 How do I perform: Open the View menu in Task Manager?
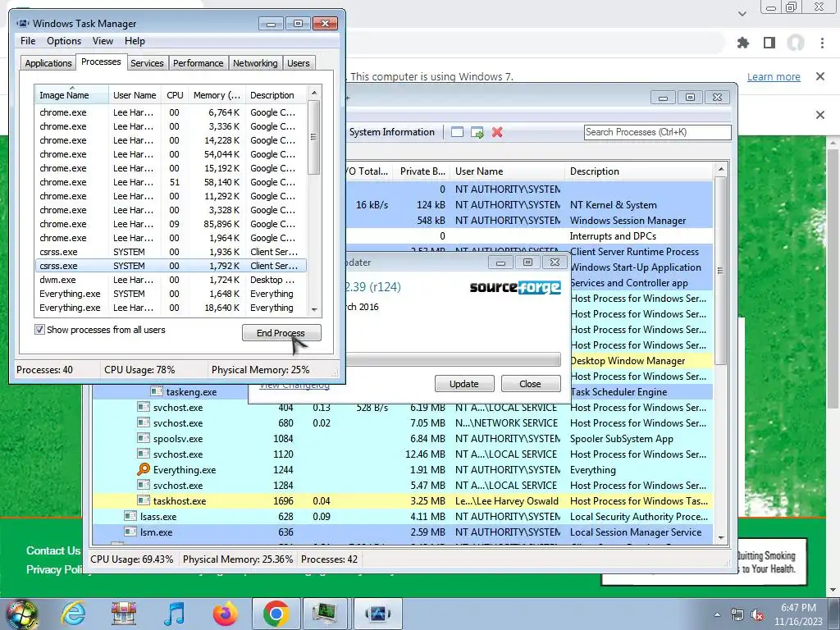pyautogui.click(x=103, y=41)
